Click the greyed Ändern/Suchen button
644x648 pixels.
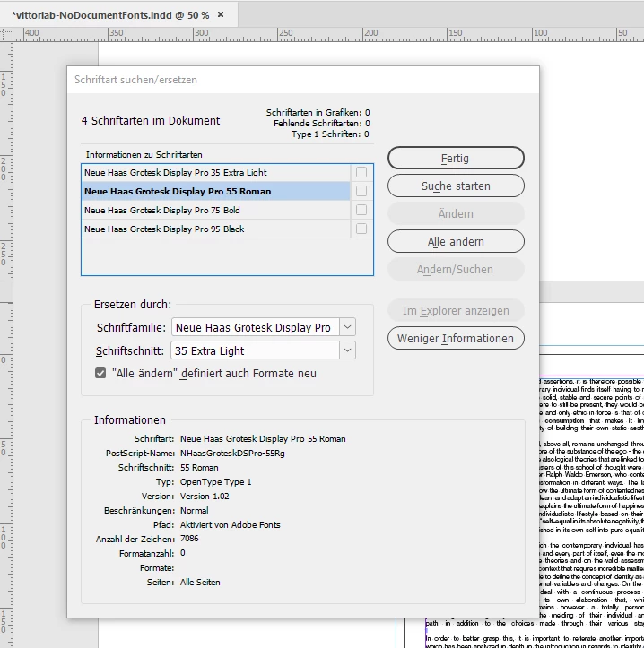[456, 269]
